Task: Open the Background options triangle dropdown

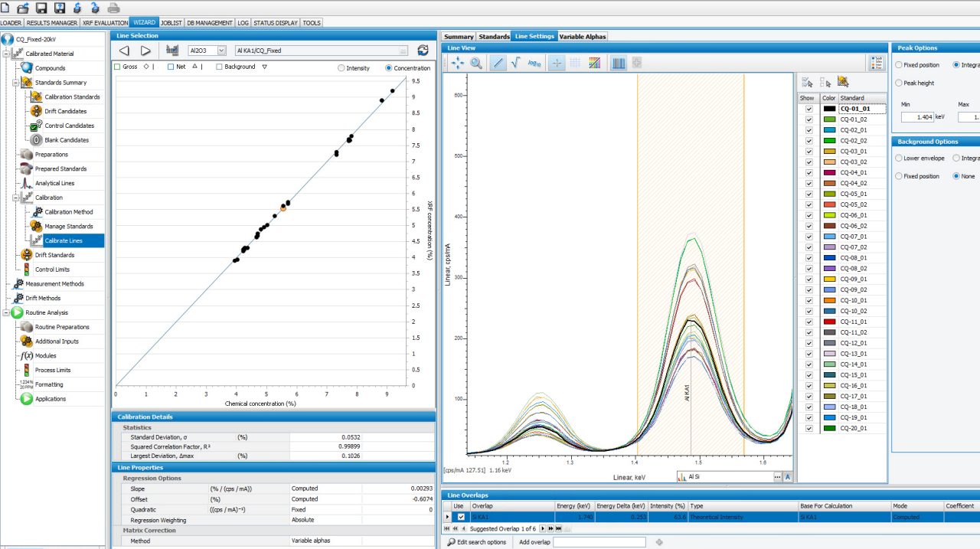Action: click(x=264, y=67)
